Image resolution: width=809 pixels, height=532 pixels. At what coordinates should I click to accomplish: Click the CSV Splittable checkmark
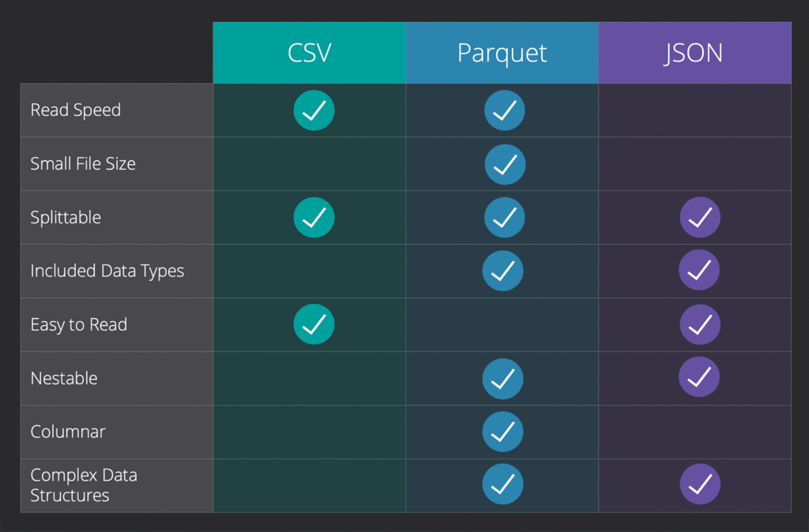(x=314, y=217)
